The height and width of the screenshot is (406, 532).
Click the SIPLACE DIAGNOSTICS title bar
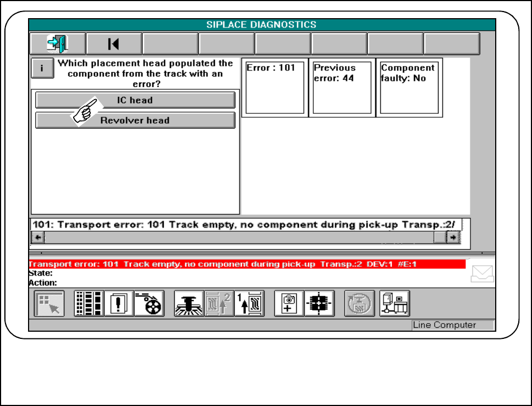tap(262, 24)
